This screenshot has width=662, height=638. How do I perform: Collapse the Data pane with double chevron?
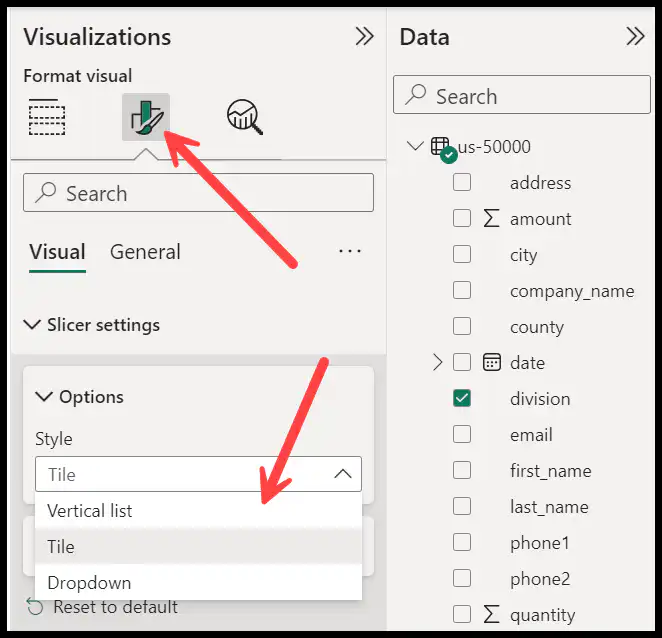pos(635,36)
